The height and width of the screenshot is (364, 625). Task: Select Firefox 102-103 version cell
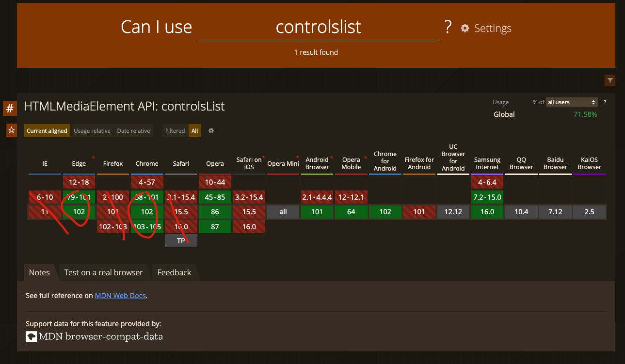point(113,226)
